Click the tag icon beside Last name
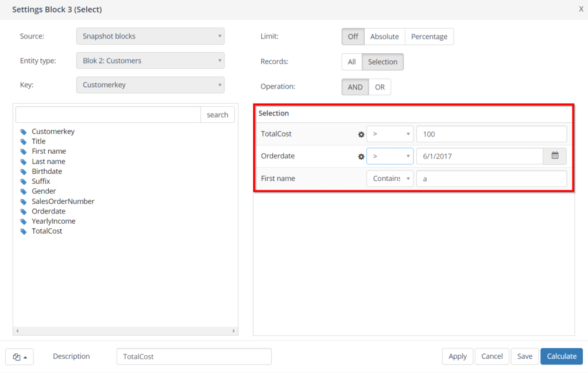This screenshot has width=588, height=373. pyautogui.click(x=24, y=162)
